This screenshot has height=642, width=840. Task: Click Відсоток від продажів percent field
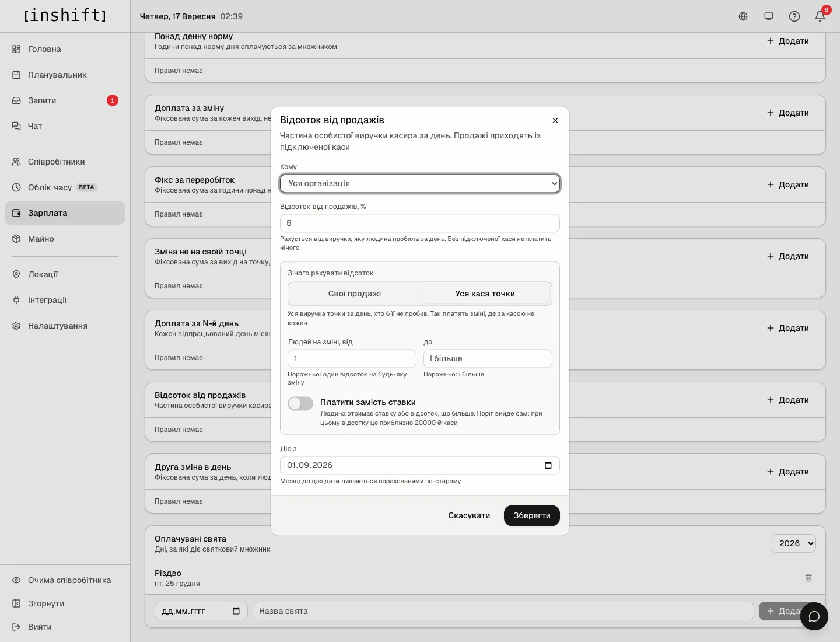pos(420,223)
